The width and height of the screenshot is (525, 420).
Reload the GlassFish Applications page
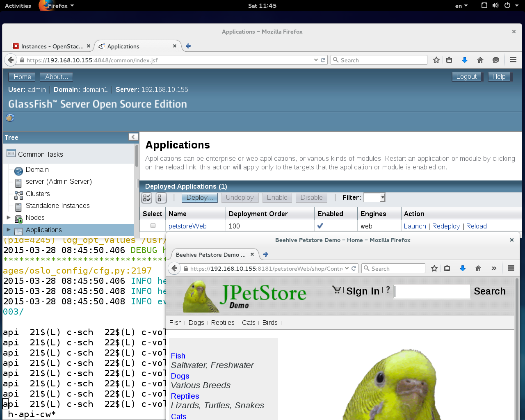click(x=323, y=60)
